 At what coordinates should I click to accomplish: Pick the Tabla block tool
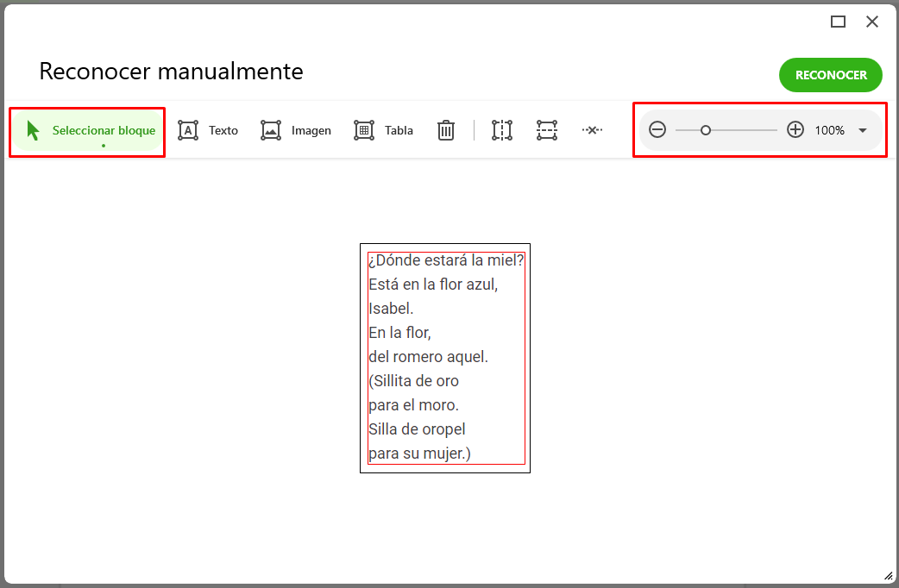coord(384,131)
